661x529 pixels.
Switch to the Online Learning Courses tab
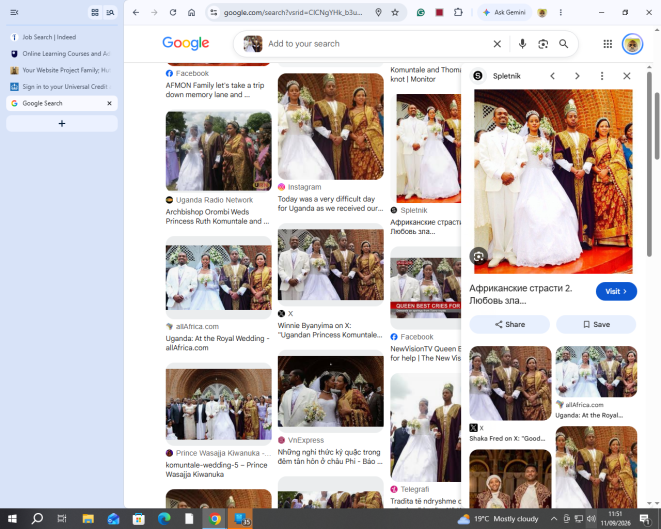coord(62,54)
